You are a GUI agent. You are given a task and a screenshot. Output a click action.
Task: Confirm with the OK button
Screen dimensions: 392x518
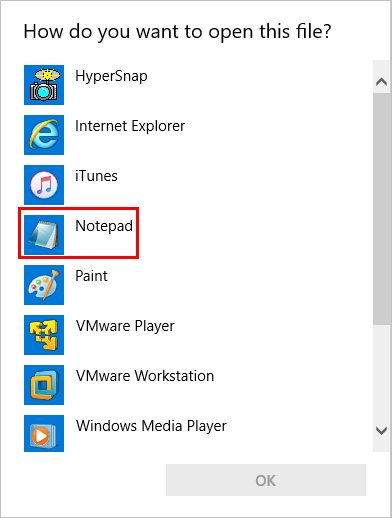[x=266, y=480]
